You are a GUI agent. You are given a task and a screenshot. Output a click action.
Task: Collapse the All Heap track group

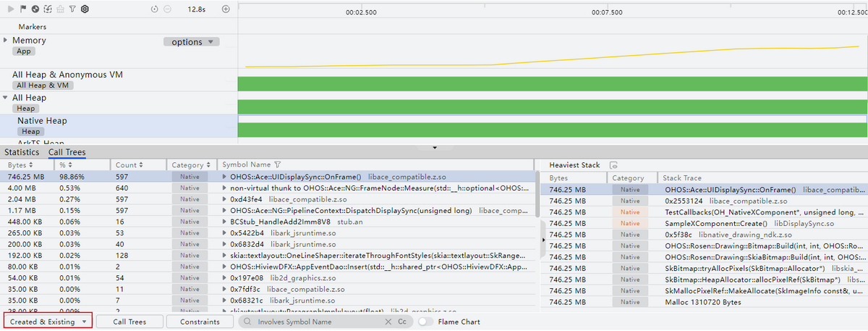click(x=7, y=97)
